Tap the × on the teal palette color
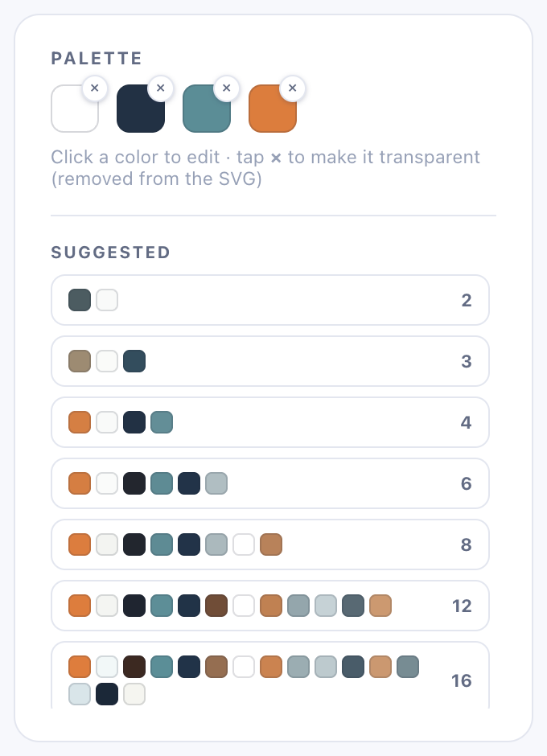The height and width of the screenshot is (756, 547). pyautogui.click(x=226, y=88)
